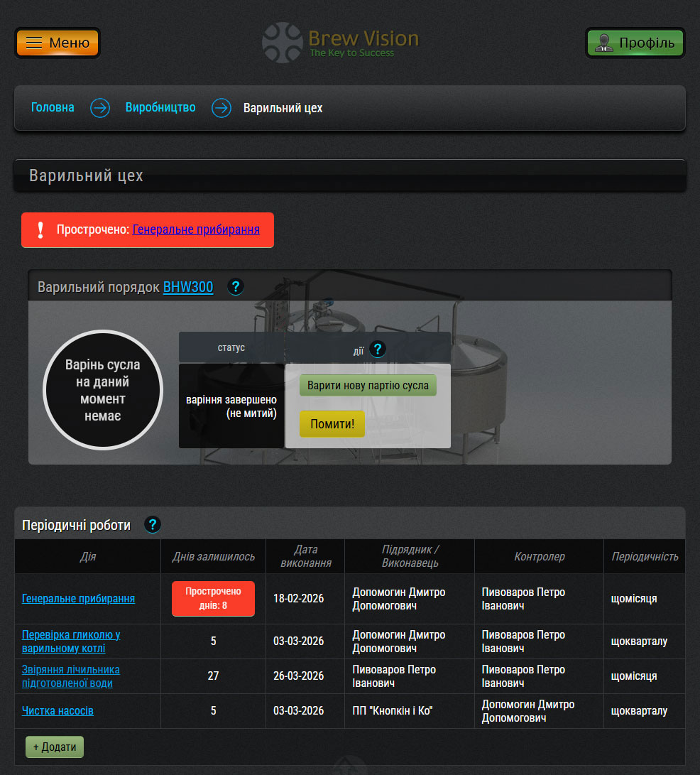The height and width of the screenshot is (775, 700).
Task: Open help icon for Періодичні роботи
Action: coord(153,525)
